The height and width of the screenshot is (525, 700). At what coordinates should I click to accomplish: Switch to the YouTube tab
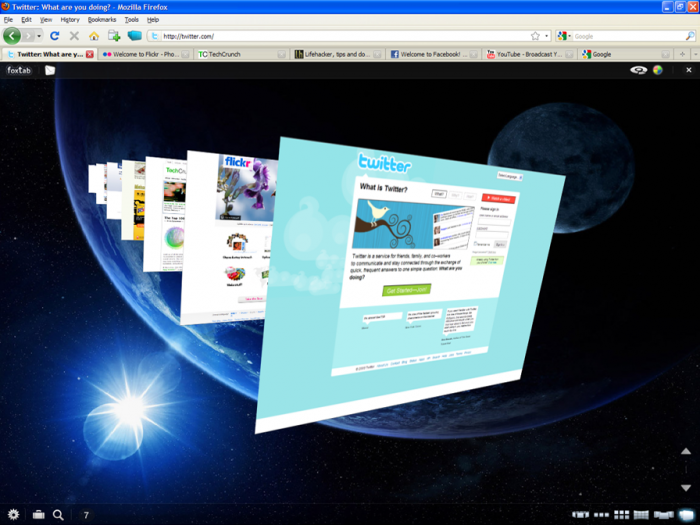point(530,54)
